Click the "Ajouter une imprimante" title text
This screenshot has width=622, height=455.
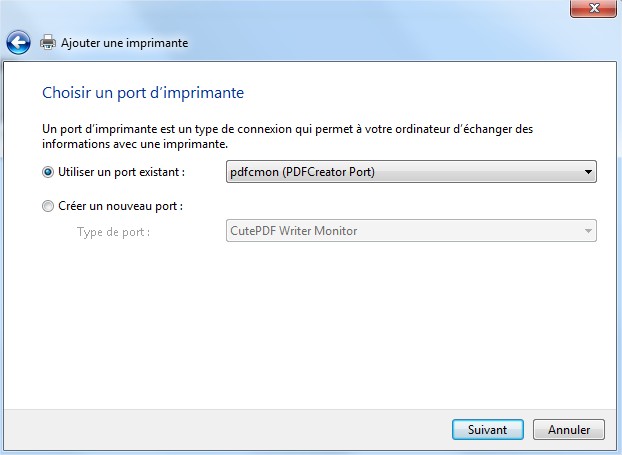coord(125,43)
